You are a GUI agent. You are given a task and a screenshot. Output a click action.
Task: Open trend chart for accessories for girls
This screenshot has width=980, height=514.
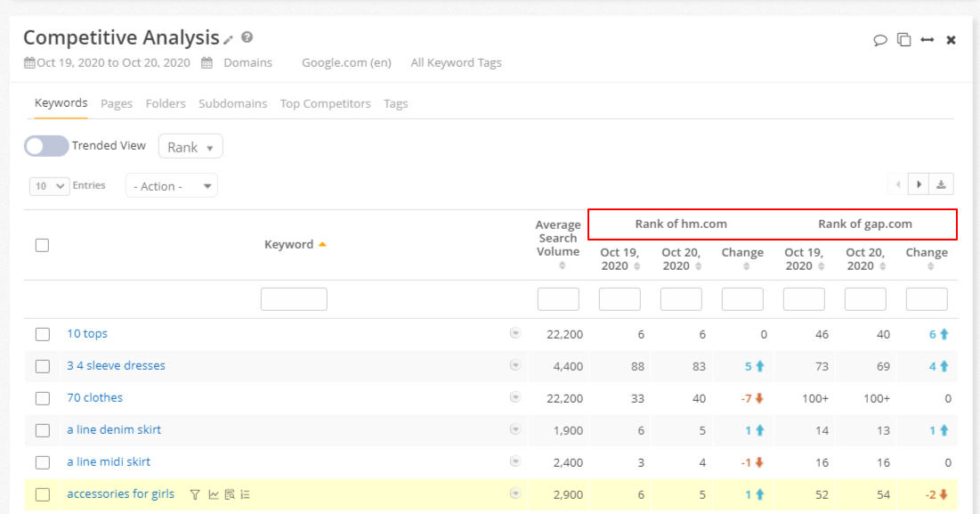(x=213, y=494)
